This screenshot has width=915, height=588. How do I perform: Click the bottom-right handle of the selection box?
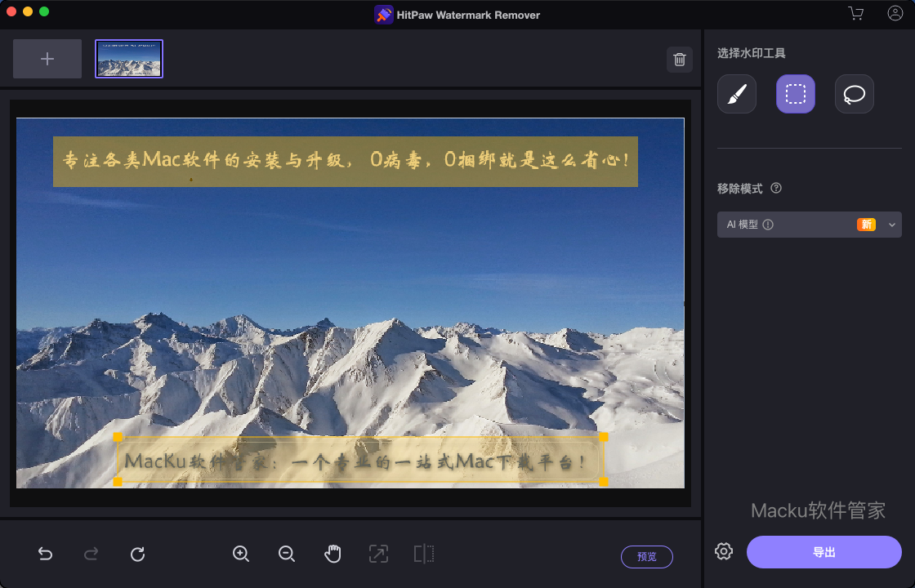coord(604,481)
